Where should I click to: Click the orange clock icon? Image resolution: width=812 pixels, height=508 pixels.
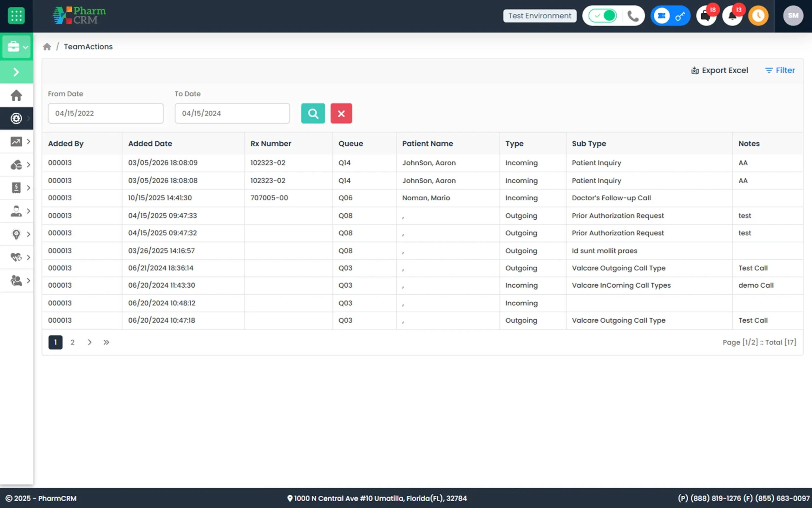(758, 16)
